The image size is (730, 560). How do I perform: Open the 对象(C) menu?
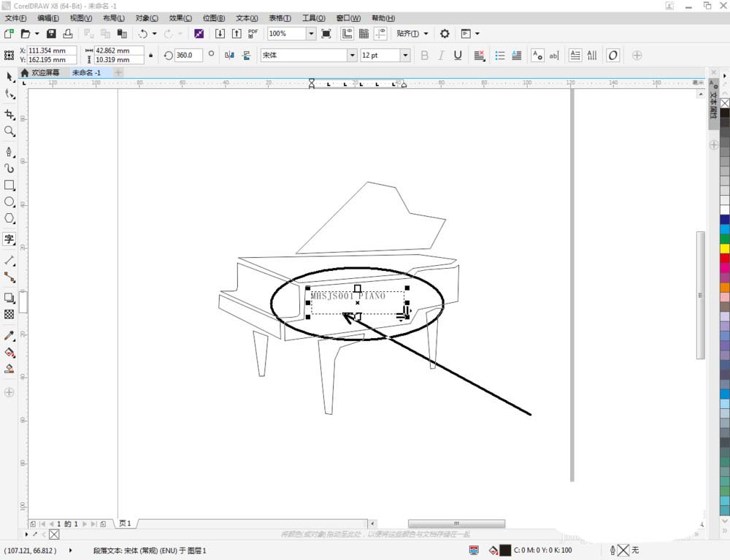147,18
